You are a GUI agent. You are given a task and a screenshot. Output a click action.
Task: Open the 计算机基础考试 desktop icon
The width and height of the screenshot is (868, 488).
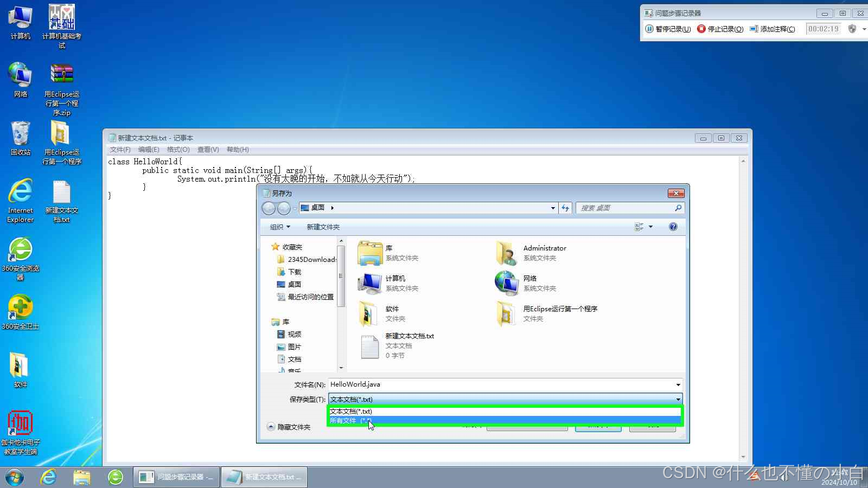pyautogui.click(x=62, y=27)
